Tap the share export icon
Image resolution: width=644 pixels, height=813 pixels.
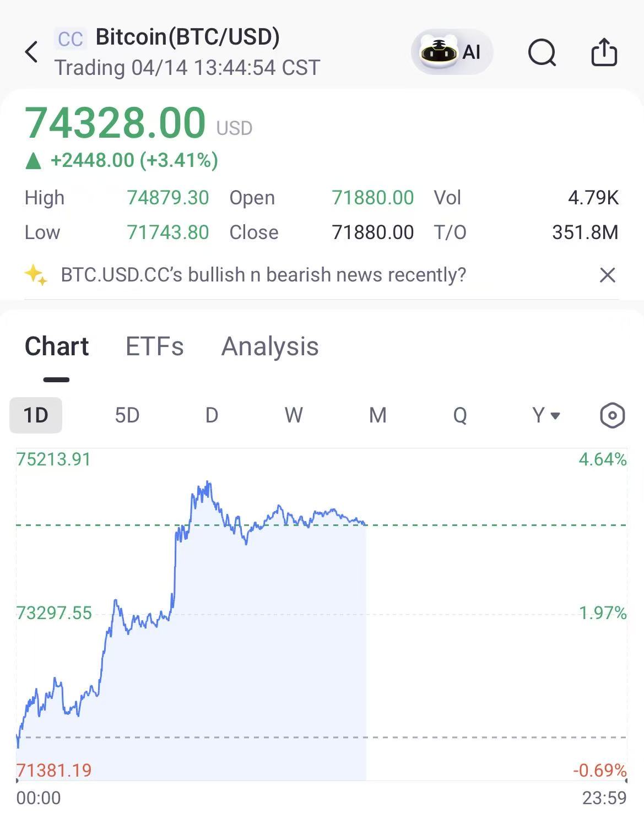604,52
